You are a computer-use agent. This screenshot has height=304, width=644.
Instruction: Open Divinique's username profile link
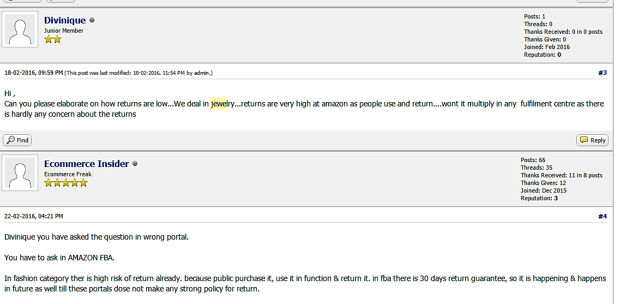(x=65, y=20)
